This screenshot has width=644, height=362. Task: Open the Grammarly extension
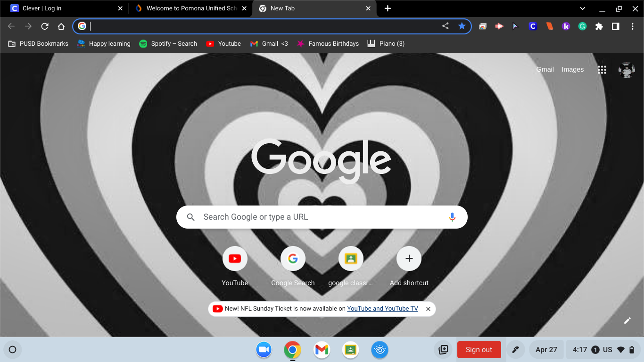[582, 26]
